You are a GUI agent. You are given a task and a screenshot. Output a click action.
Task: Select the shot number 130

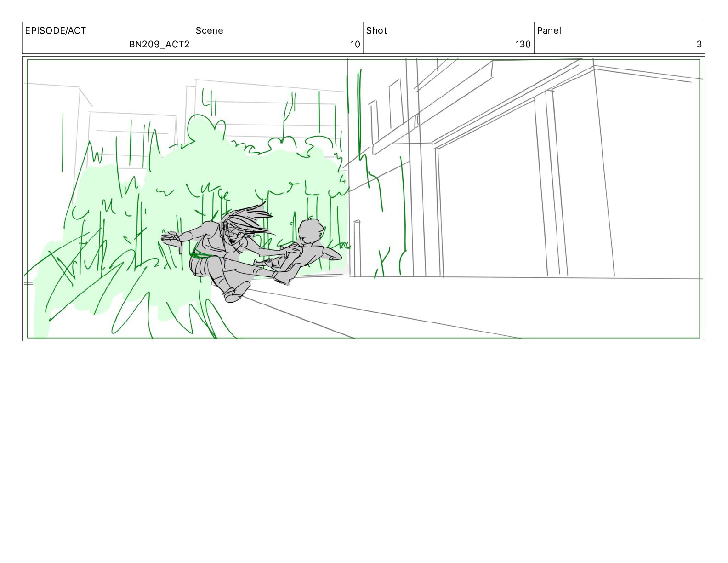click(x=523, y=45)
